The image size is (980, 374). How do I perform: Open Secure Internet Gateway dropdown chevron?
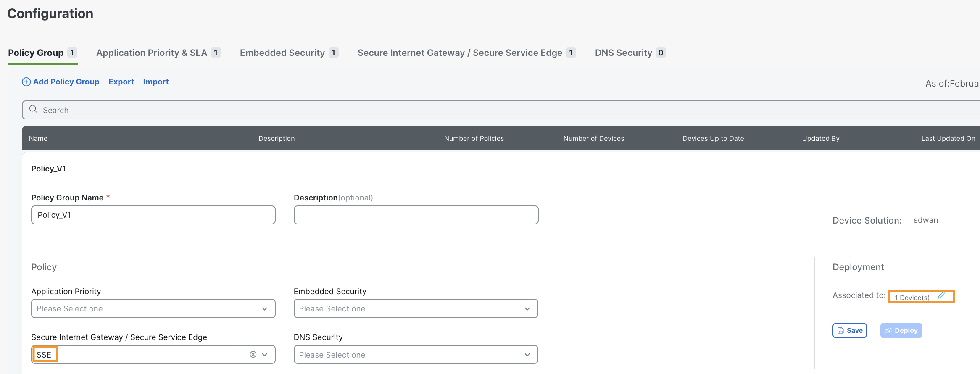(265, 355)
